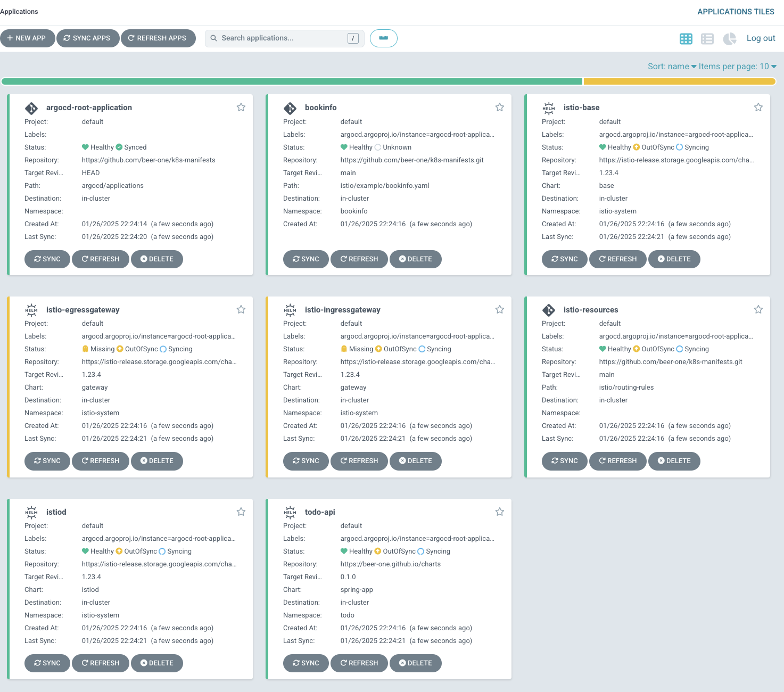Click the Helm icon of istiod
784x692 pixels.
click(31, 512)
